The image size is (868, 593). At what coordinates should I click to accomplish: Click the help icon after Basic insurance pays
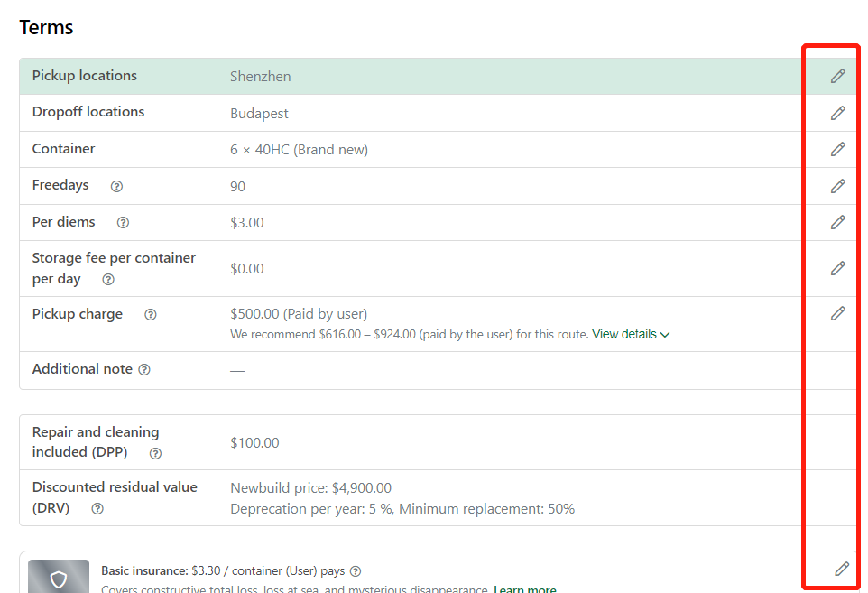point(356,571)
